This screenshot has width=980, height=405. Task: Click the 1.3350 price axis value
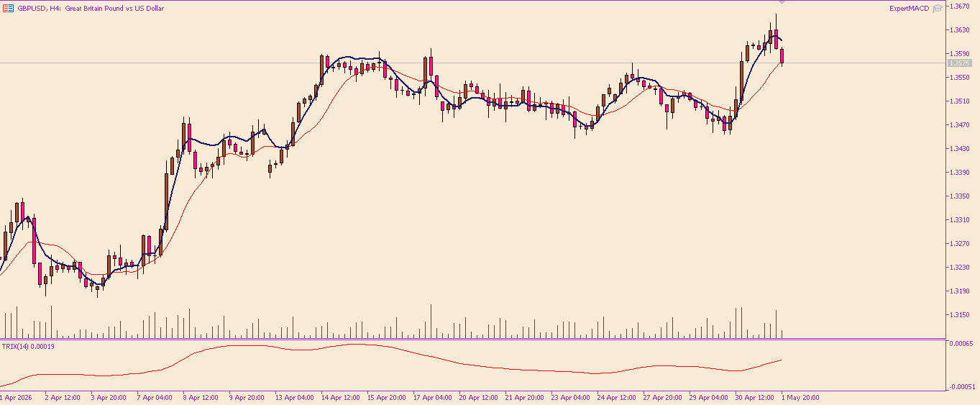point(959,196)
